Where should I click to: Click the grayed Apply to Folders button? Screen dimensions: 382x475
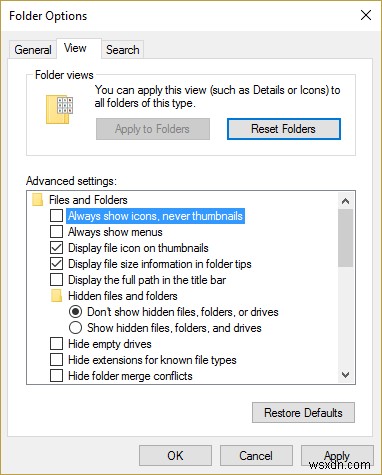153,129
